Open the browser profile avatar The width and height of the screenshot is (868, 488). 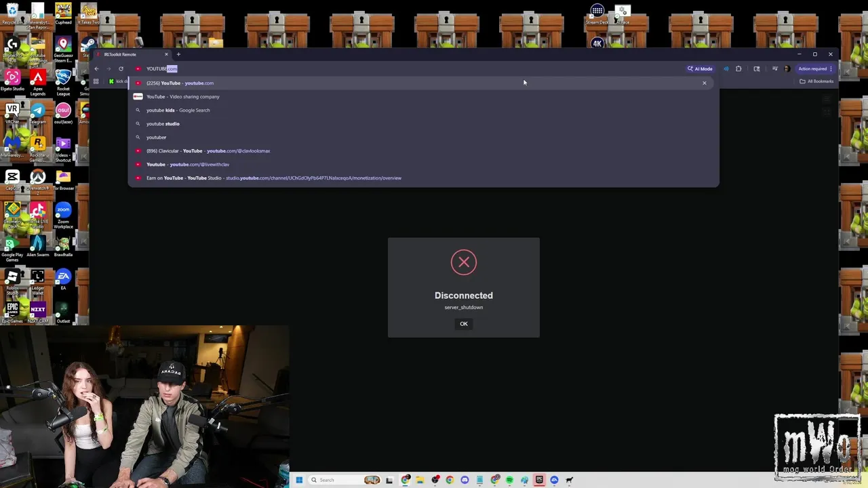[x=787, y=68]
